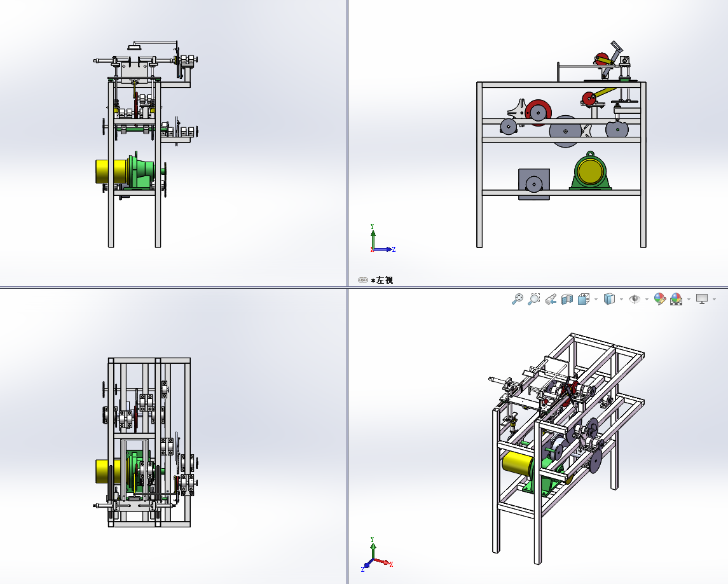Click the view link chain icon
This screenshot has height=584, width=728.
point(363,280)
